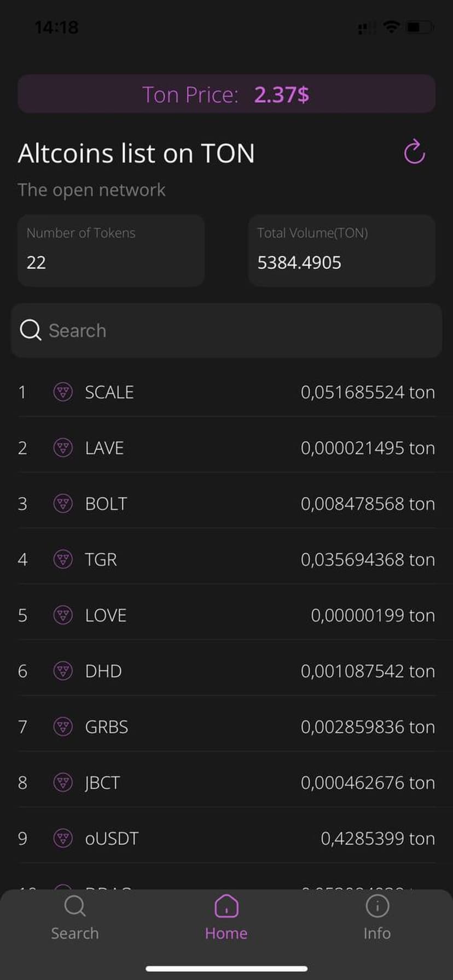Open the Info tab

pos(377,918)
